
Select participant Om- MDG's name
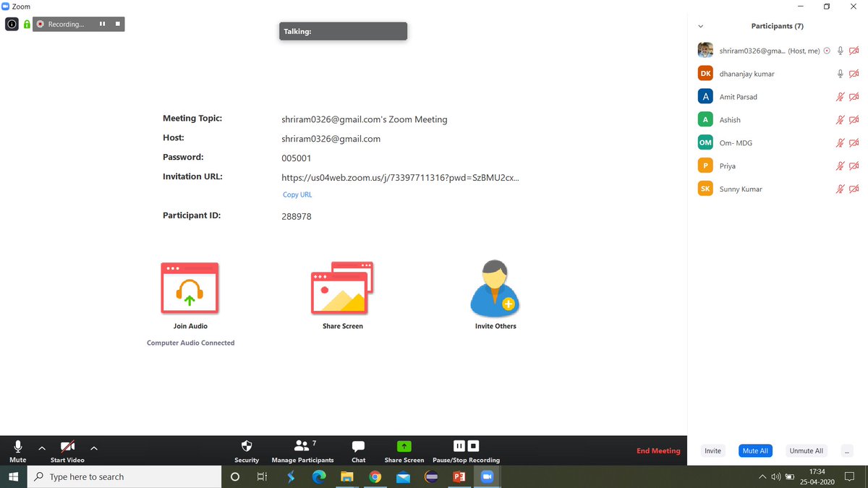pos(736,143)
